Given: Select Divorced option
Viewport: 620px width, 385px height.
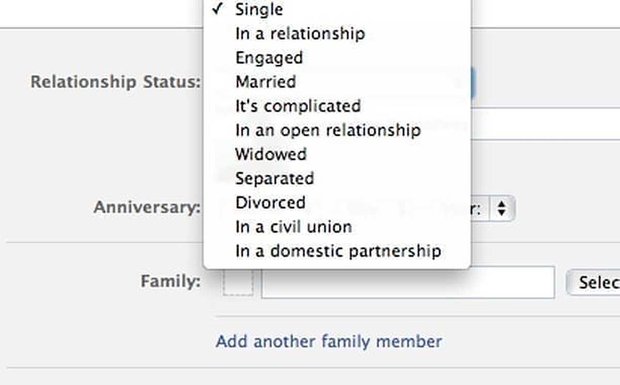Looking at the screenshot, I should [x=337, y=202].
